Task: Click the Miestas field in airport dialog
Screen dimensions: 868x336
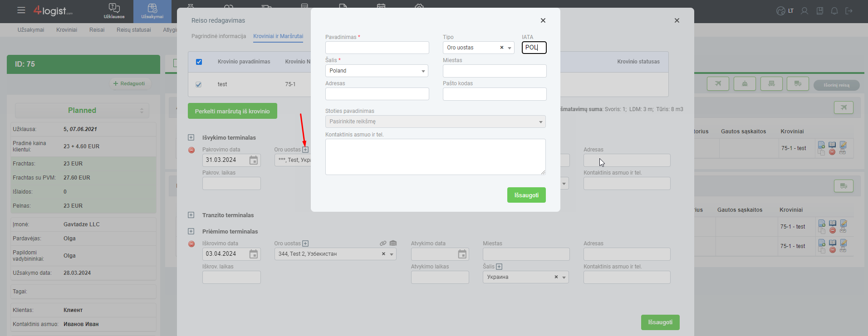Action: 495,71
